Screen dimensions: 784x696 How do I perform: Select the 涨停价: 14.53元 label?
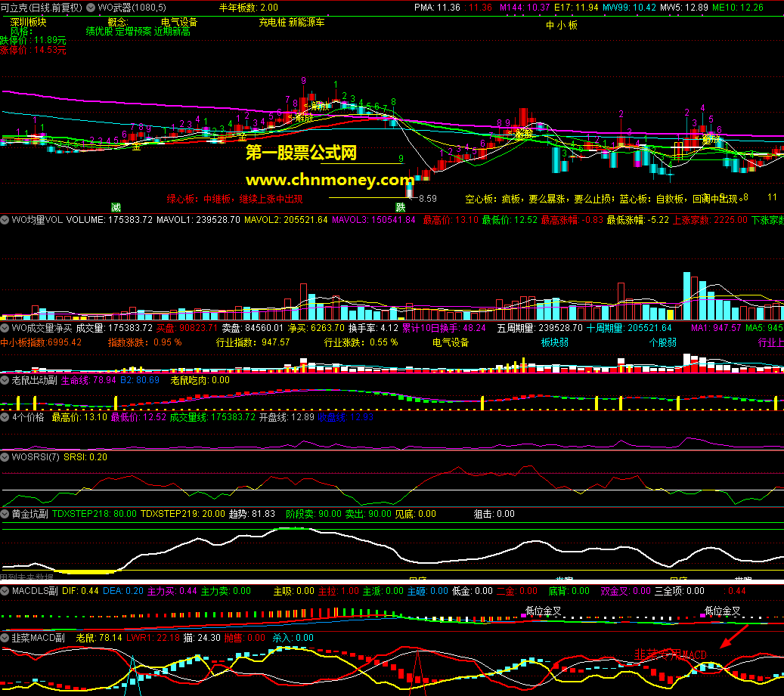(x=33, y=50)
